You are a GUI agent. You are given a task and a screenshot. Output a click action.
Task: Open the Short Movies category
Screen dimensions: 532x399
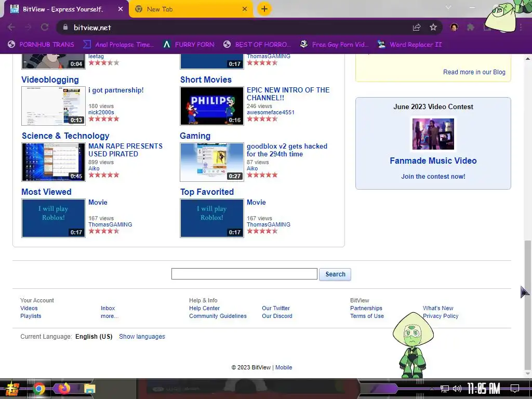[206, 79]
